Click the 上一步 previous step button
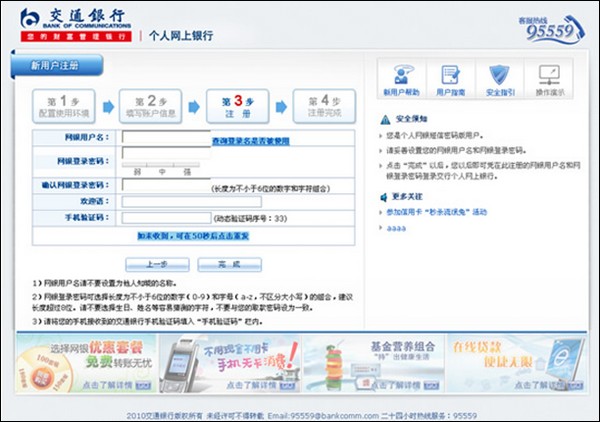Viewport: 600px width, 422px height. point(156,264)
